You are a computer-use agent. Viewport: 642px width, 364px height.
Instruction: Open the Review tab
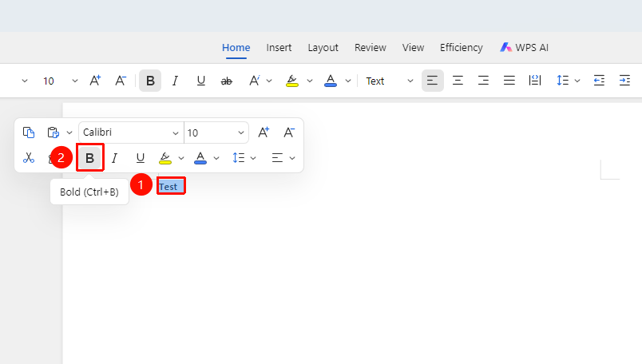click(371, 48)
